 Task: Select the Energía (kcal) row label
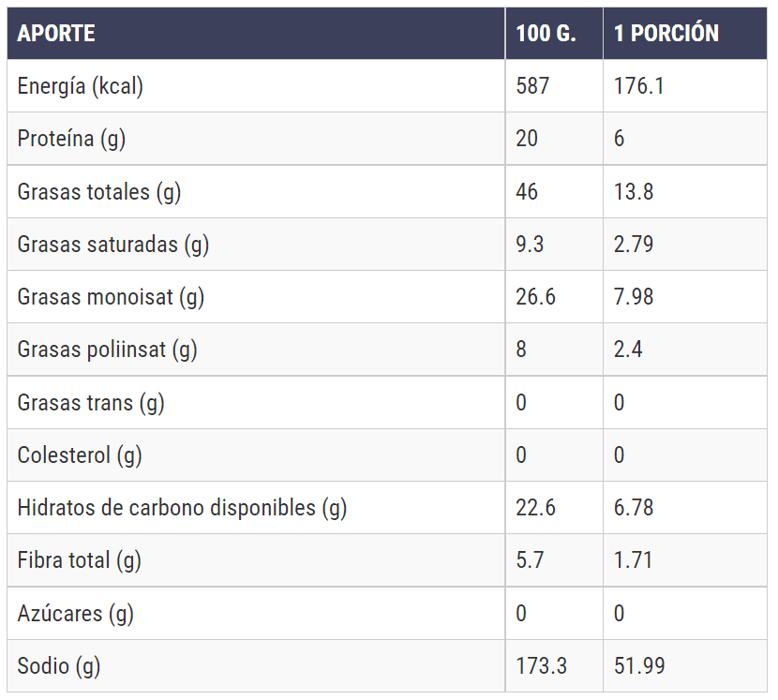click(80, 86)
